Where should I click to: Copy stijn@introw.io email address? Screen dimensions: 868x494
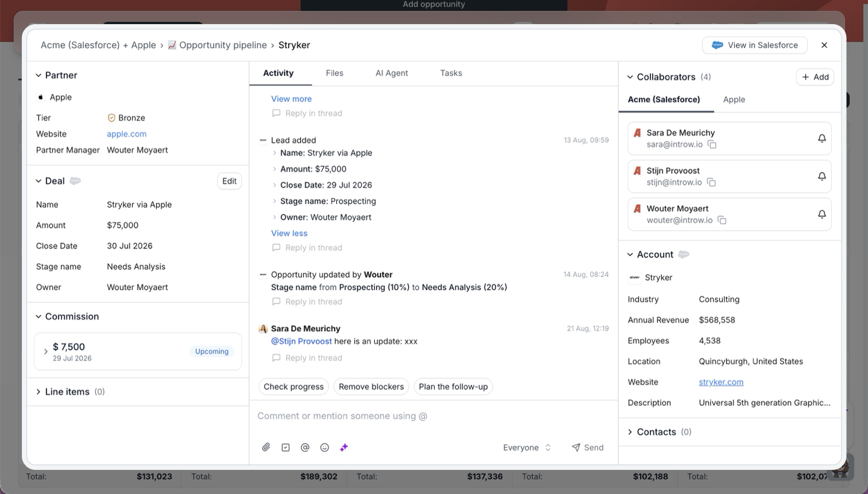[711, 182]
